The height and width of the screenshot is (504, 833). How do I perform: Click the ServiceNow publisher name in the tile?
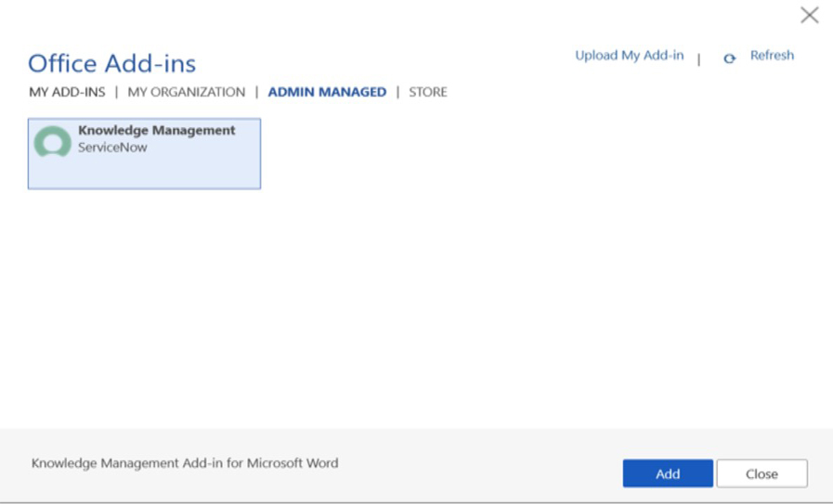pos(112,148)
